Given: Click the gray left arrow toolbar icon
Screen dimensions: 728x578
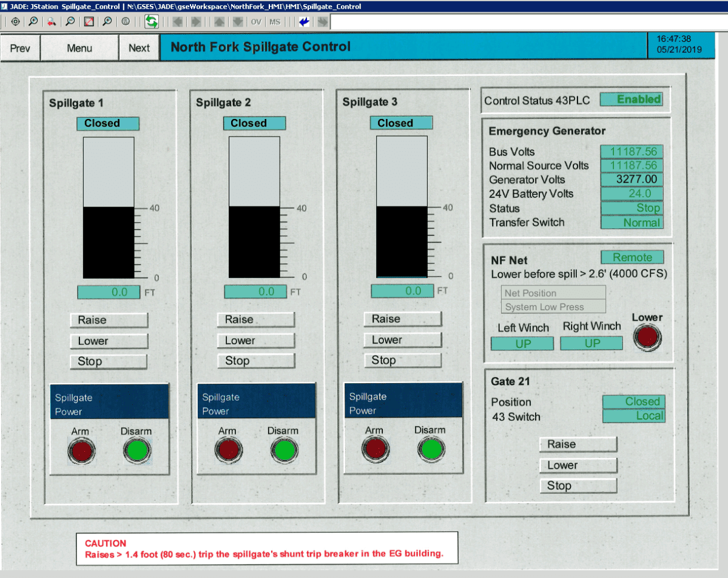Looking at the screenshot, I should [178, 21].
